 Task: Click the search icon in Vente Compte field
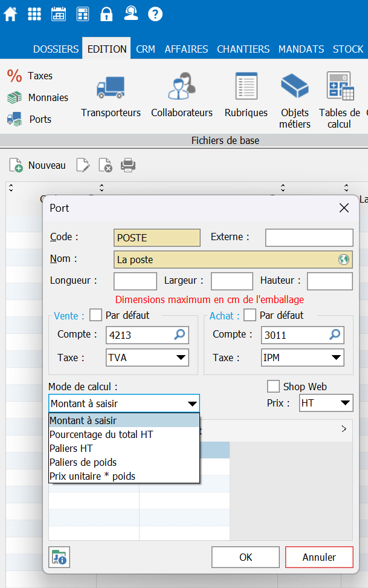(x=180, y=335)
